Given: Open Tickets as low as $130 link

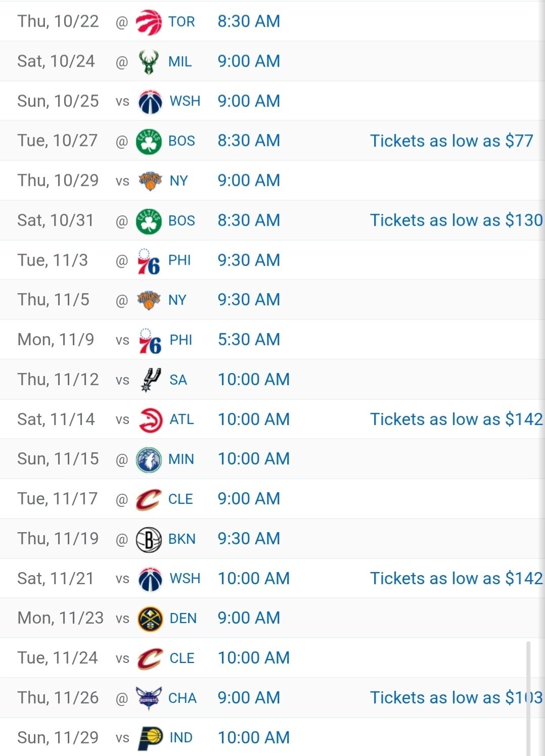Looking at the screenshot, I should pos(457,220).
